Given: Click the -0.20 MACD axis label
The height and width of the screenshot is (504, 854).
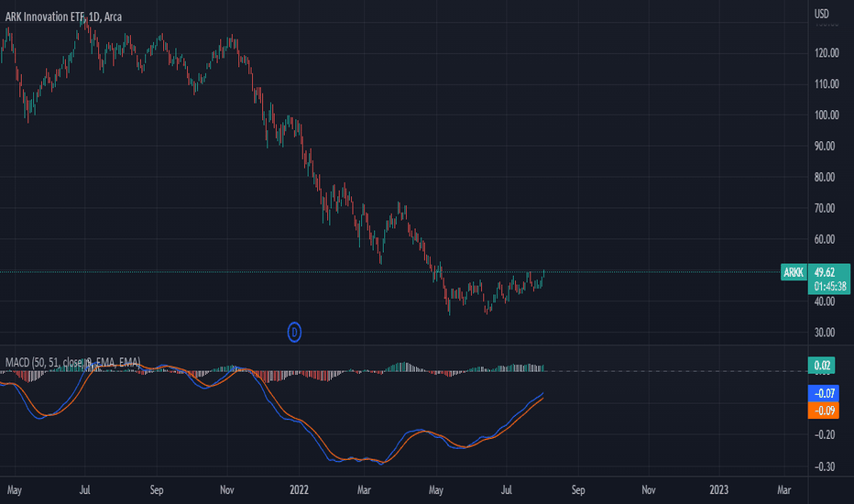Looking at the screenshot, I should click(825, 434).
